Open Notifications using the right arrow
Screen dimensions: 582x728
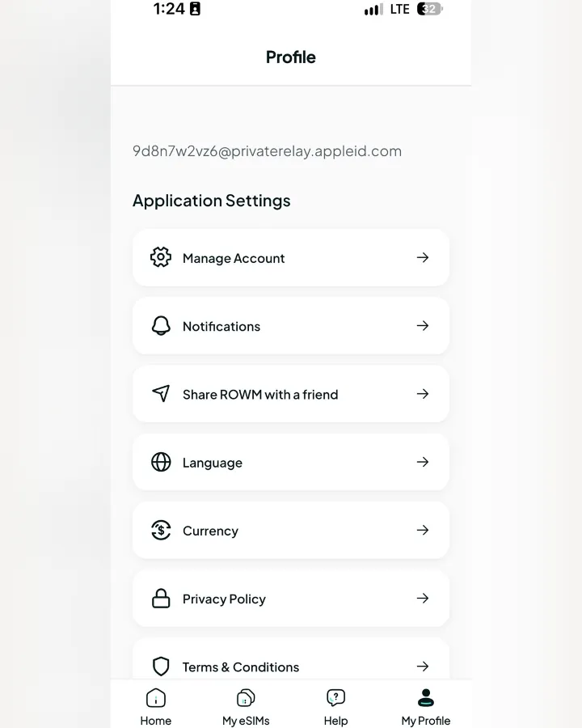click(422, 325)
